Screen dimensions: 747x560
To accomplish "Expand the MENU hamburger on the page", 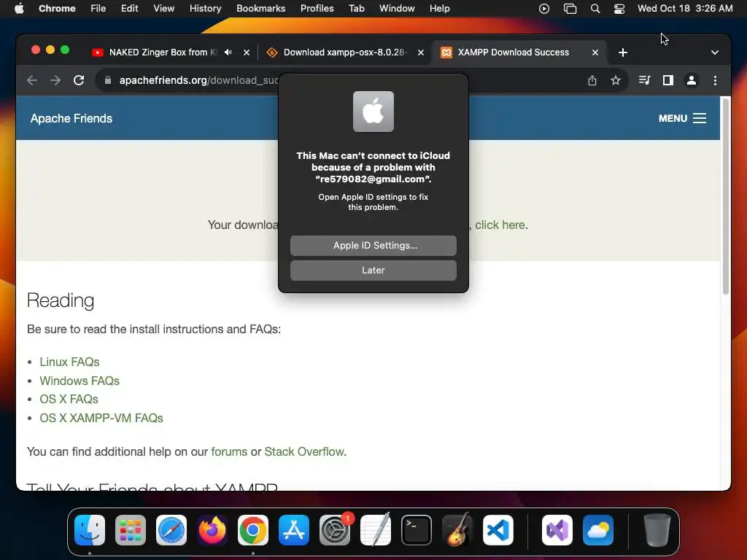I will pyautogui.click(x=682, y=118).
